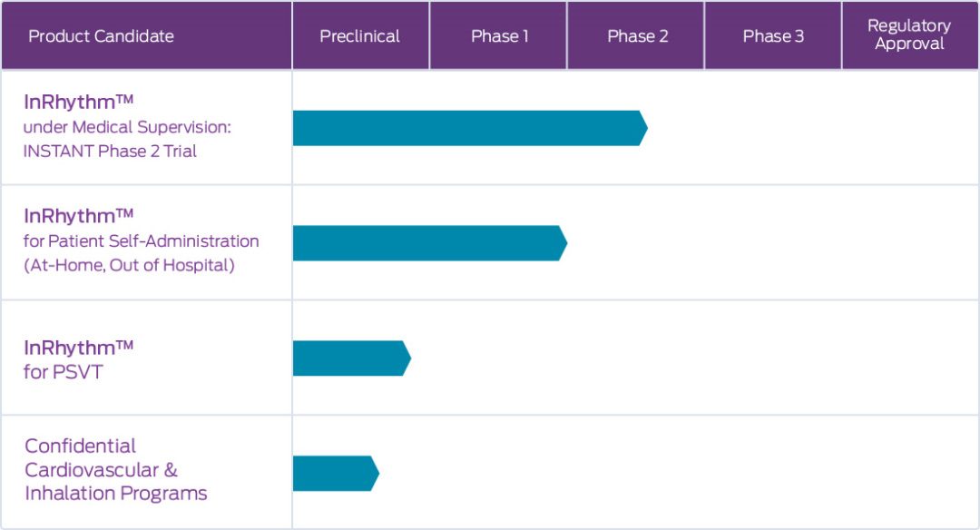Viewport: 980px width, 530px height.
Task: Click the Phase 2 column header
Action: pyautogui.click(x=635, y=35)
